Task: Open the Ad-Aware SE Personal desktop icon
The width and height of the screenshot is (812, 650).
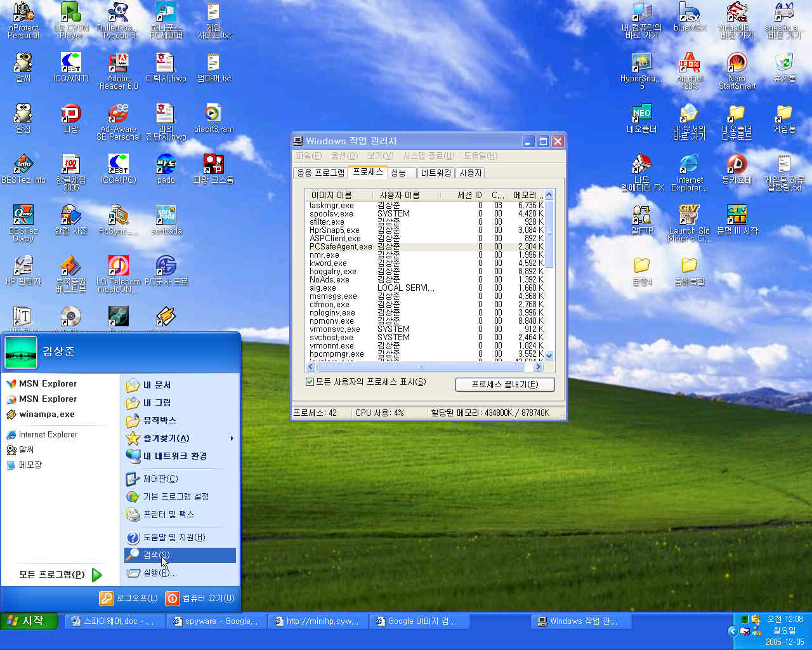Action: (119, 114)
